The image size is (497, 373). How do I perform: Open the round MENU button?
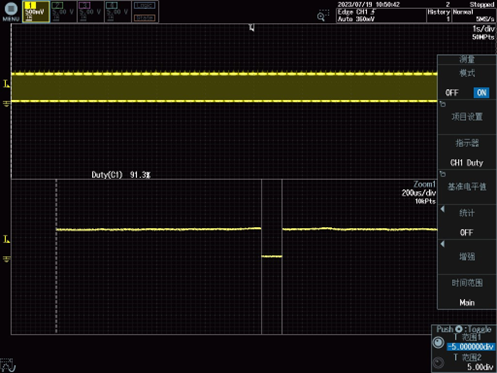[x=11, y=11]
